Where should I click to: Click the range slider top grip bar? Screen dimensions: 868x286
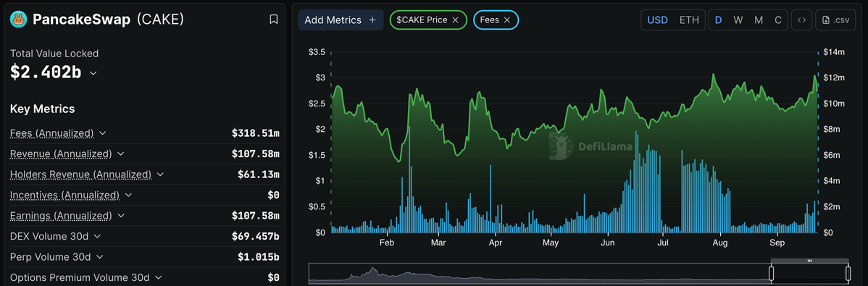click(809, 260)
